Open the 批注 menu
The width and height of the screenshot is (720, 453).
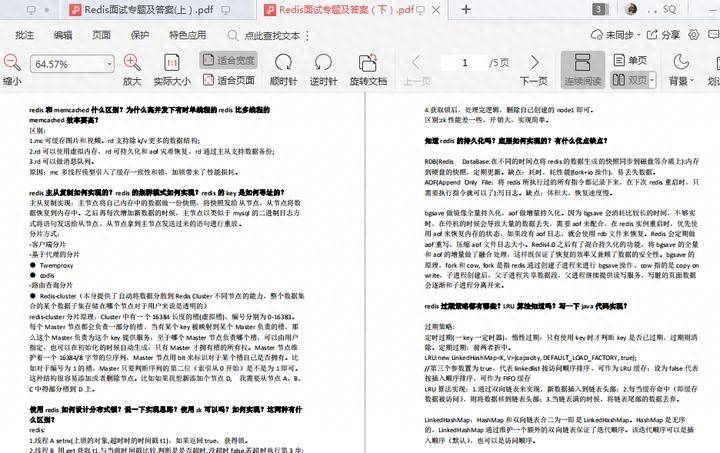[24, 35]
